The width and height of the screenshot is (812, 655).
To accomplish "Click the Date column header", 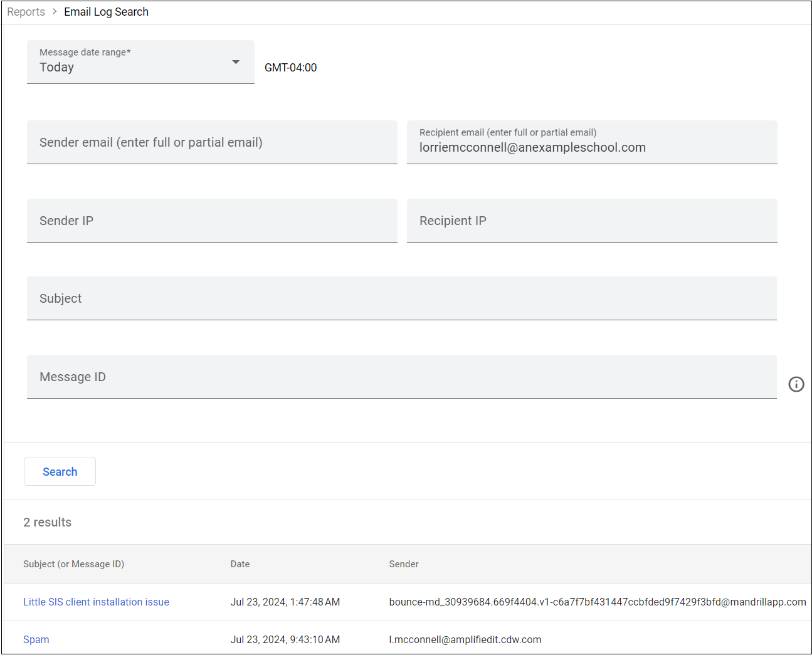I will point(240,564).
